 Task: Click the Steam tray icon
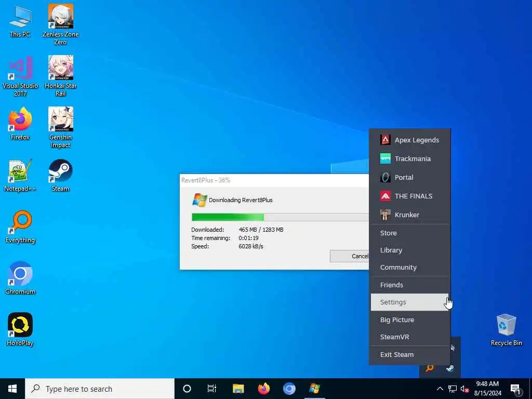[x=450, y=368]
